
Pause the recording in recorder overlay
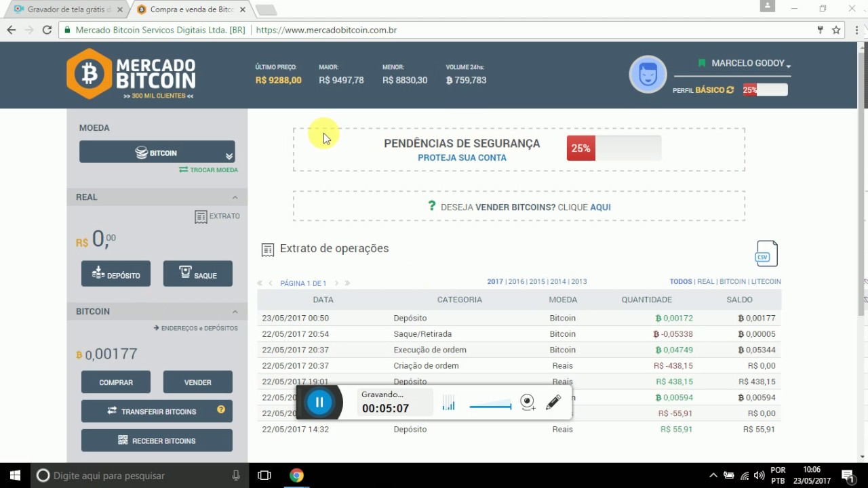pos(319,403)
